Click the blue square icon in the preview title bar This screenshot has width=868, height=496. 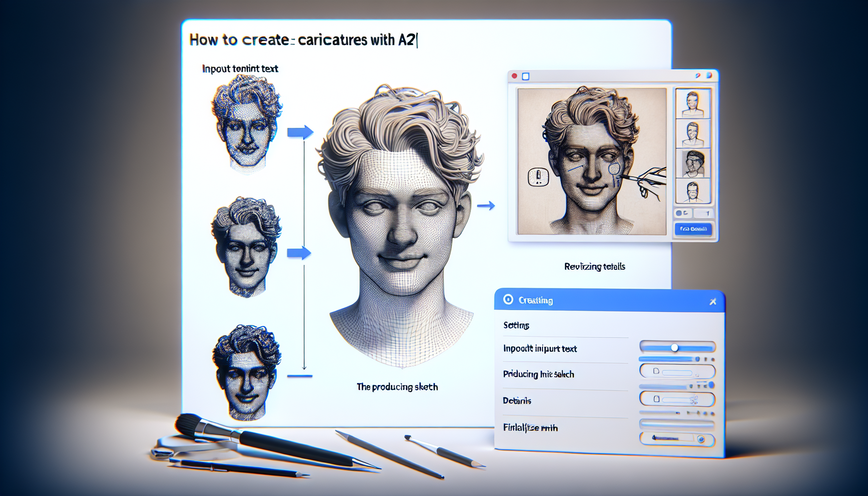tap(526, 76)
